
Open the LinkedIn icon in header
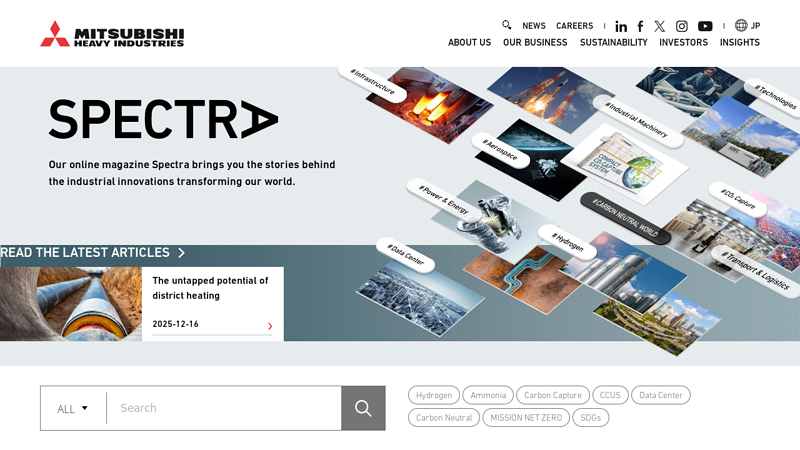pos(621,26)
